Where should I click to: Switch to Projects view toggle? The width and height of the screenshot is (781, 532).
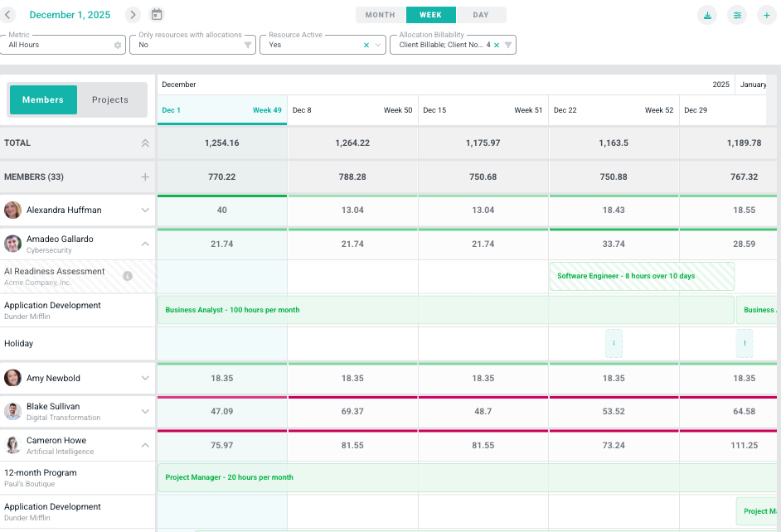[x=110, y=99]
